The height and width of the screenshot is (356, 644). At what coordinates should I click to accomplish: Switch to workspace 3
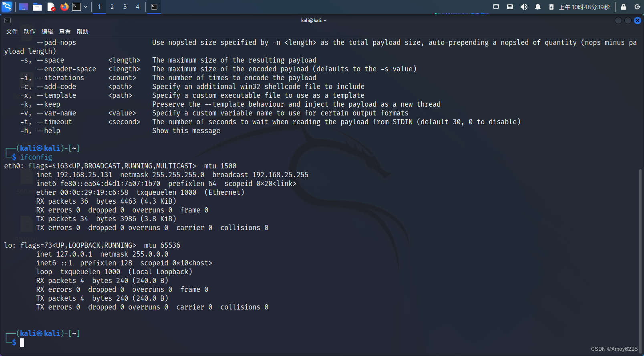(125, 7)
